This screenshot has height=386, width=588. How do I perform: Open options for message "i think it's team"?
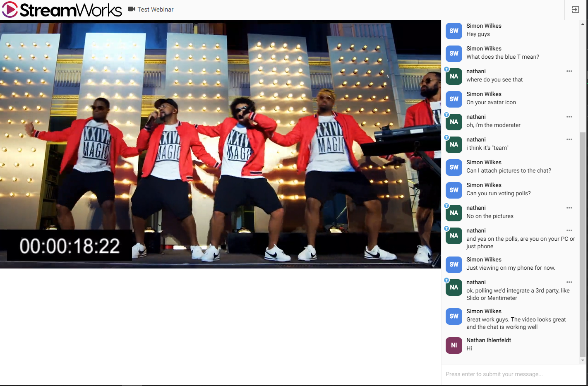[569, 139]
